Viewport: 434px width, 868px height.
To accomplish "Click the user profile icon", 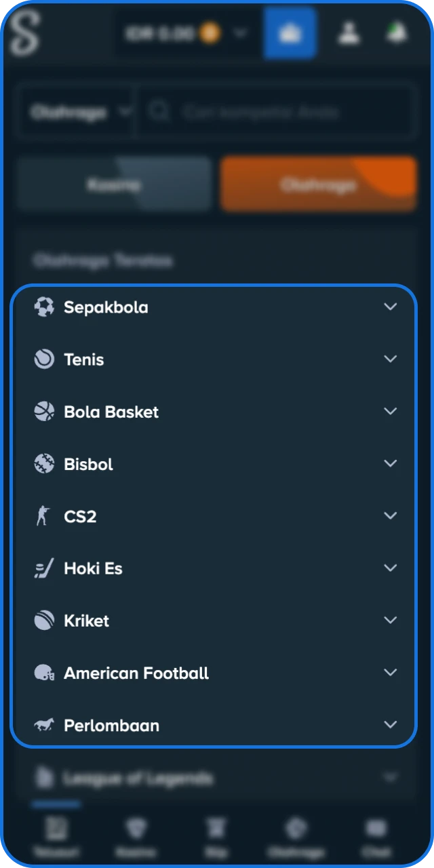I will 349,33.
